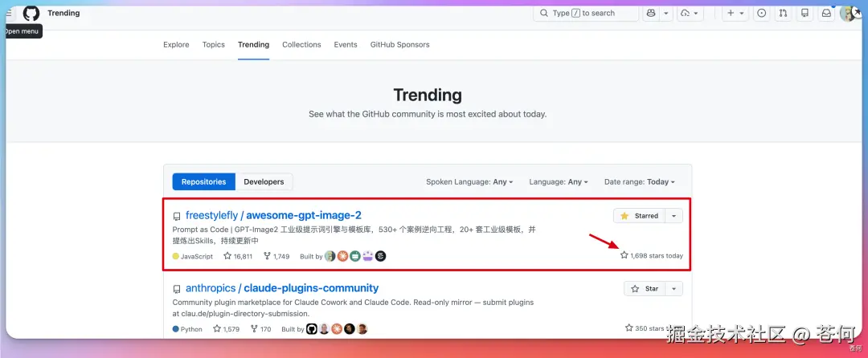This screenshot has width=868, height=358.
Task: Click second contributor avatar in claude-plugins-community row
Action: (325, 329)
